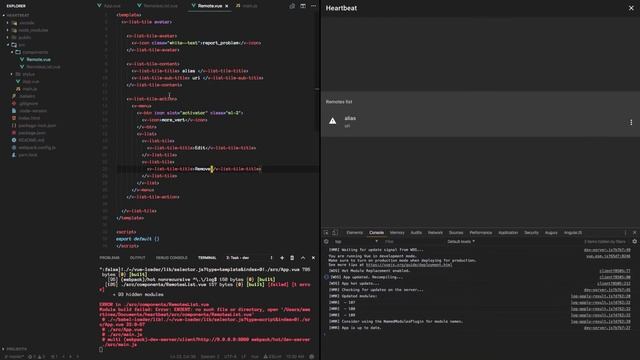Select the TERMINAL panel tab

(207, 258)
